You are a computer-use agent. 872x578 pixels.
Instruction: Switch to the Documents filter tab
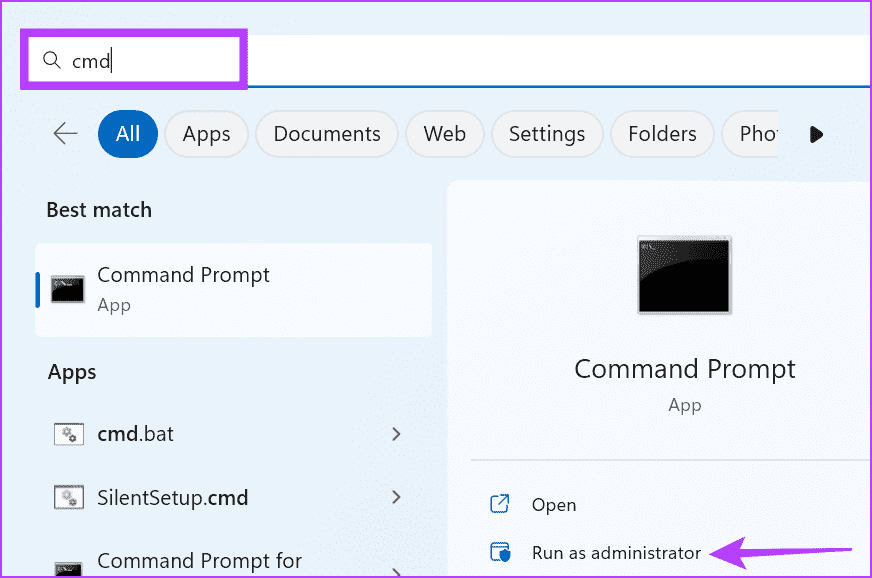(327, 134)
